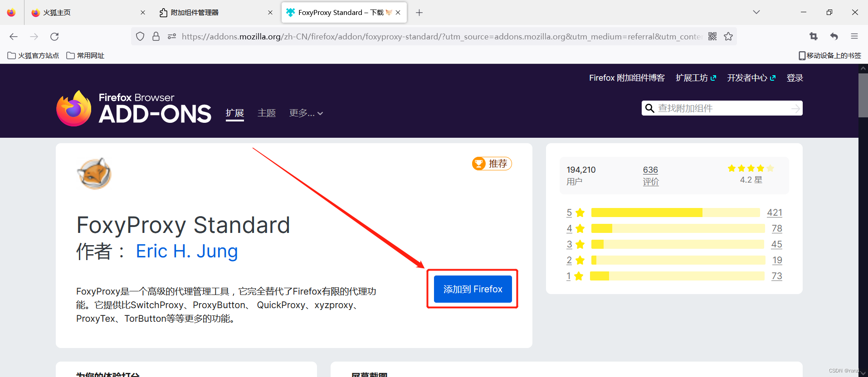
Task: Generate QR code for this page
Action: pos(712,37)
